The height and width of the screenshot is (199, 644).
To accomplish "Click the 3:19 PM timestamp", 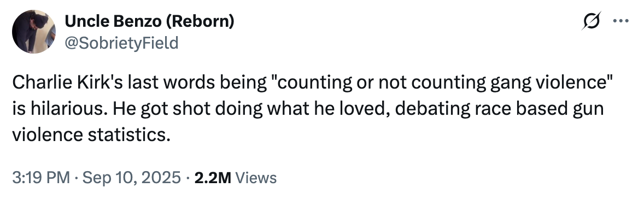I will (40, 178).
